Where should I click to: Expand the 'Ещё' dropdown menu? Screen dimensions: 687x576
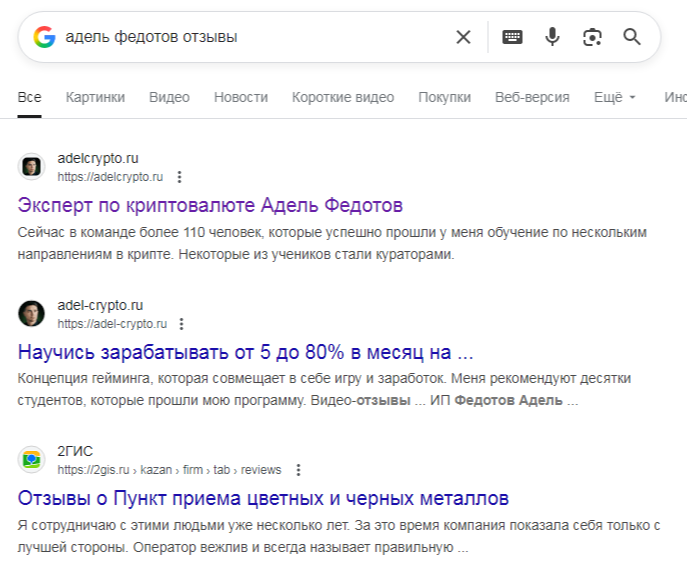(x=614, y=97)
